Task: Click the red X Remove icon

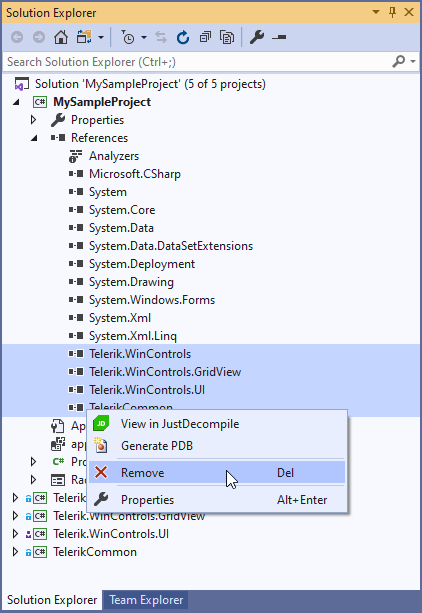Action: click(x=101, y=472)
